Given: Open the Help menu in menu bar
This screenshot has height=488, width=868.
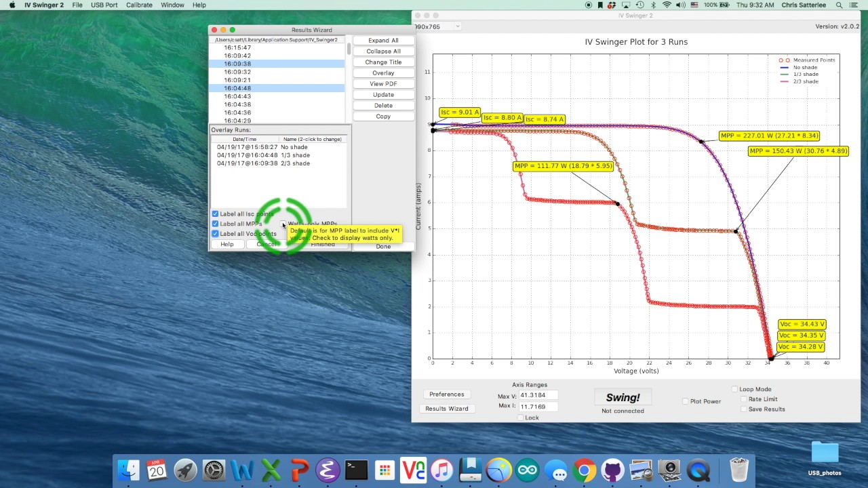Looking at the screenshot, I should [199, 5].
